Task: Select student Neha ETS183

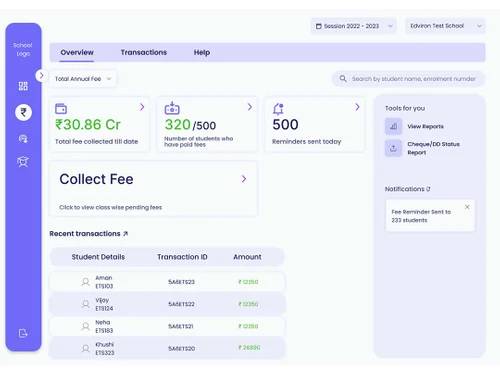Action: click(x=104, y=326)
